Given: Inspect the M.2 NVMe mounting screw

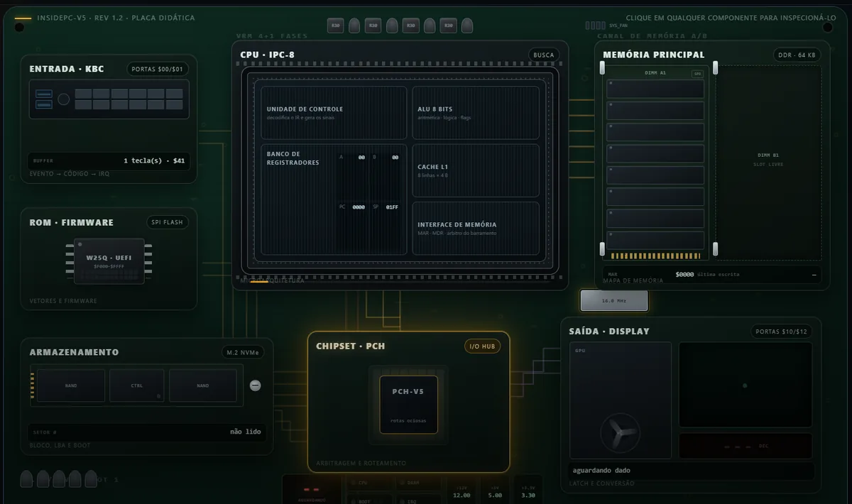Looking at the screenshot, I should 256,385.
